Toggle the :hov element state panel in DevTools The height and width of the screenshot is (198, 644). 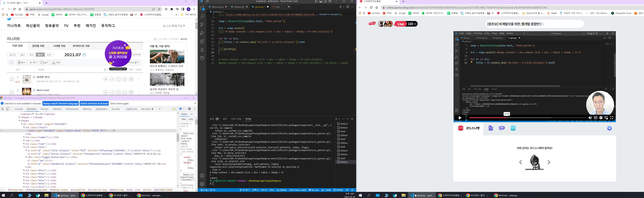pos(184,119)
